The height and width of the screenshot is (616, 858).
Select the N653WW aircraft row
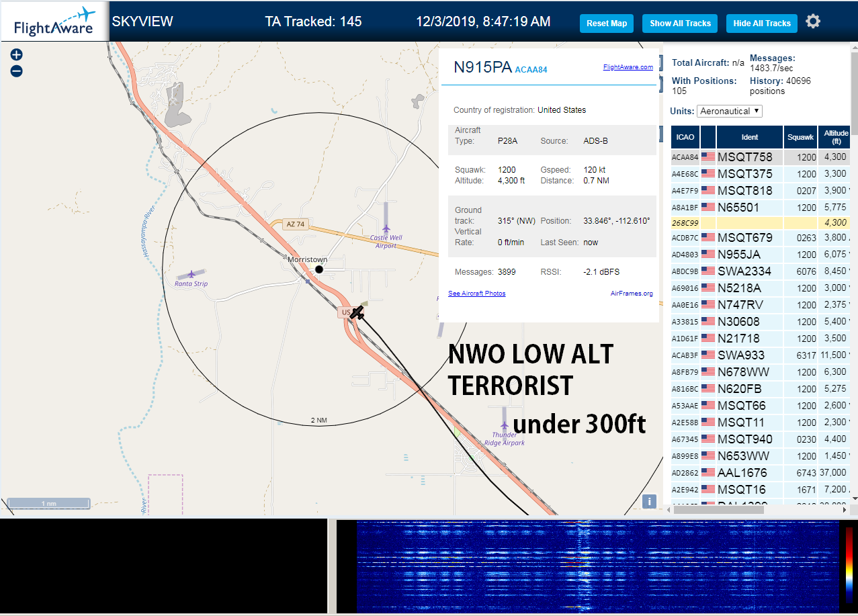tap(761, 456)
